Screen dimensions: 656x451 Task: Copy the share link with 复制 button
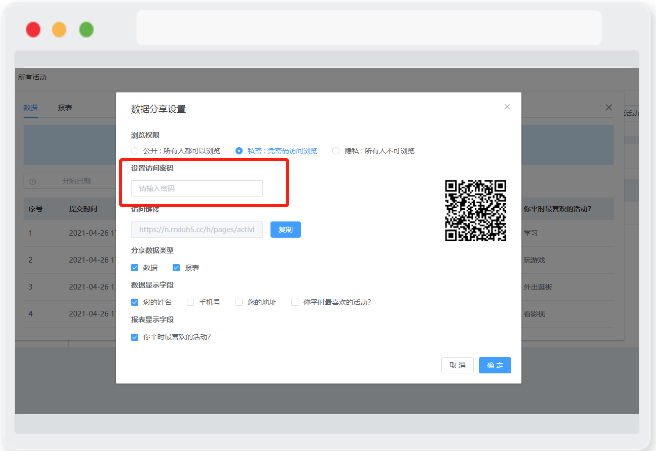click(x=285, y=229)
